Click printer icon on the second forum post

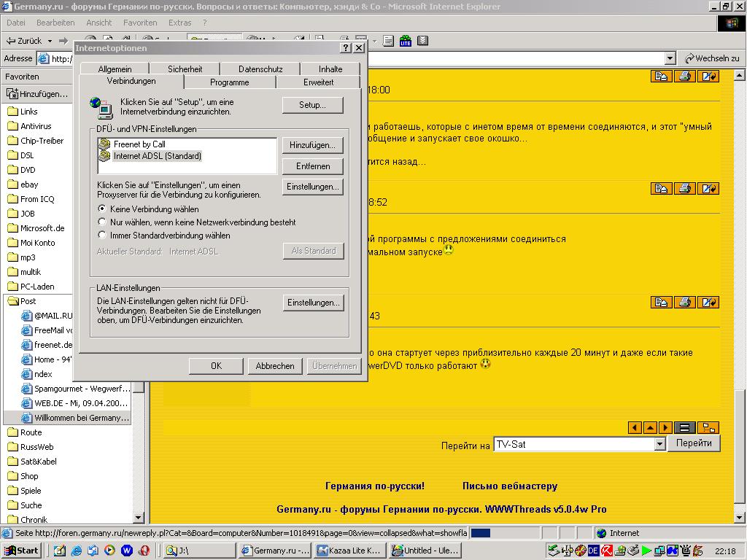pyautogui.click(x=684, y=189)
